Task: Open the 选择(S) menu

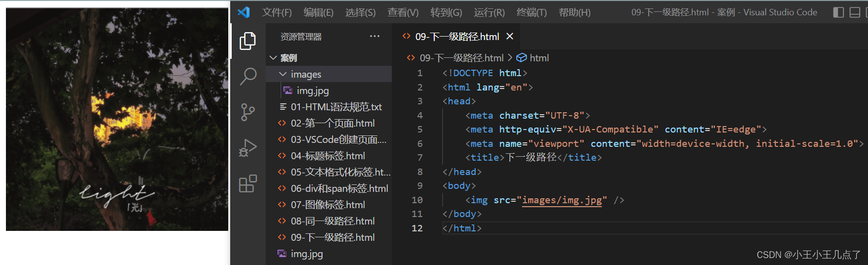Action: (360, 12)
